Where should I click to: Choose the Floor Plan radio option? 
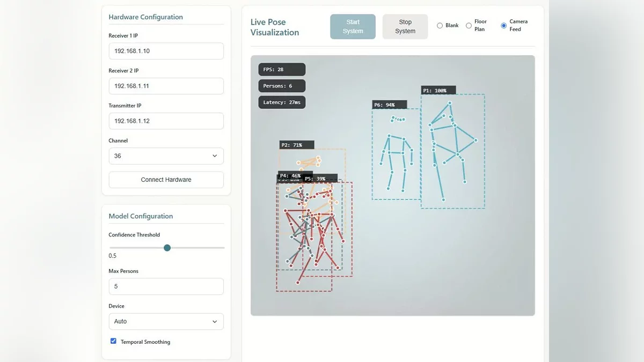(x=469, y=26)
